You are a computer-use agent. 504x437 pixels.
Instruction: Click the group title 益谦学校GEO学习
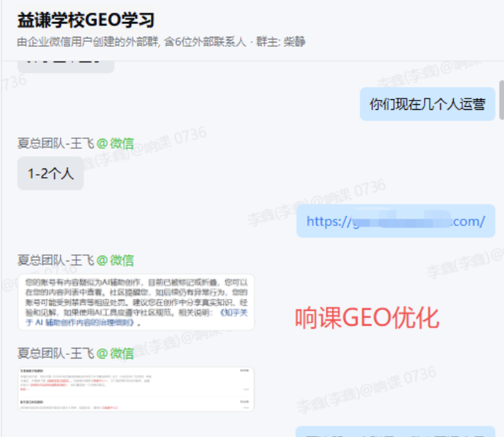click(86, 20)
